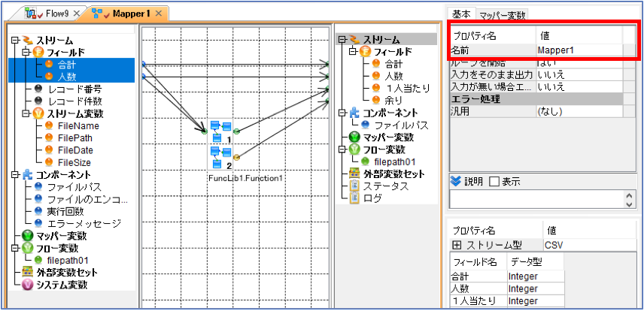Select 人数 field in left tree
This screenshot has width=644, height=311.
pyautogui.click(x=66, y=77)
